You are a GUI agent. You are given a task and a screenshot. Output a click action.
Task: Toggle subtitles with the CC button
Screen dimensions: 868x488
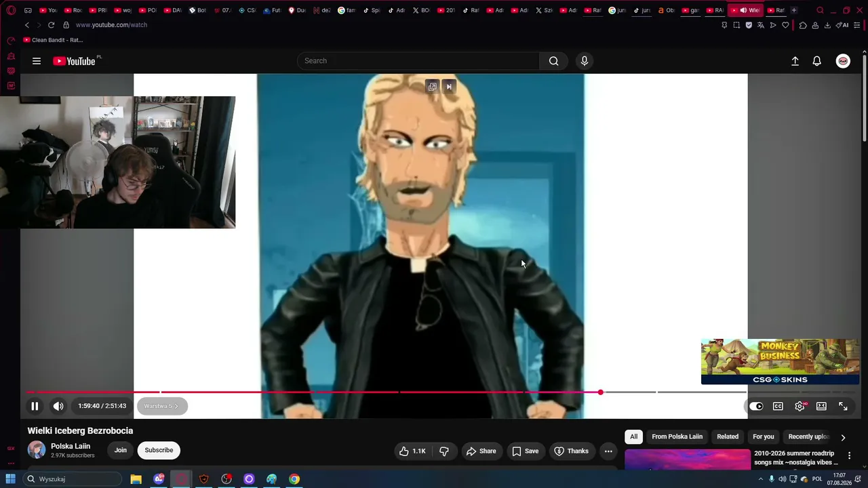[x=778, y=406]
